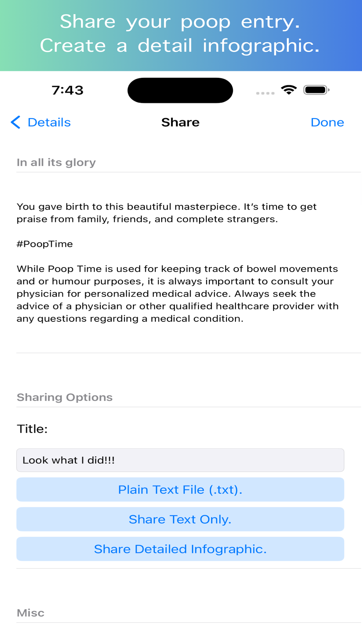362x644 pixels.
Task: Tap the #PoopTime hashtag text
Action: pyautogui.click(x=45, y=244)
